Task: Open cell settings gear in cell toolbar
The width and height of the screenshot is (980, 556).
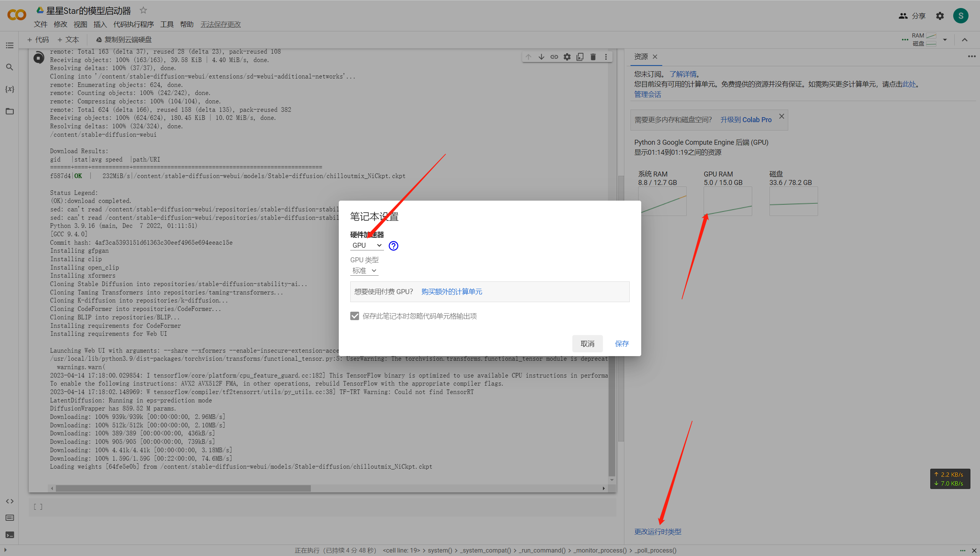Action: pyautogui.click(x=567, y=57)
